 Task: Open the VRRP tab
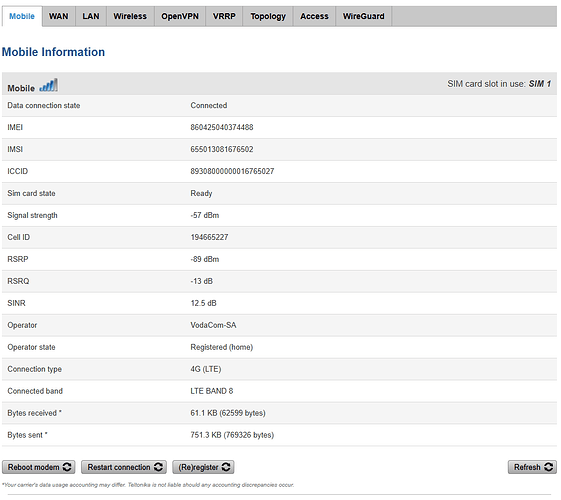pyautogui.click(x=224, y=16)
